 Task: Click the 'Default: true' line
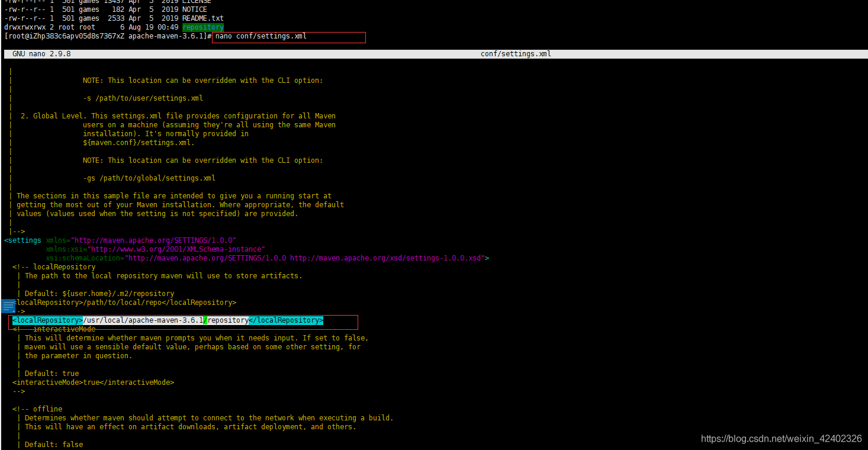(x=52, y=374)
